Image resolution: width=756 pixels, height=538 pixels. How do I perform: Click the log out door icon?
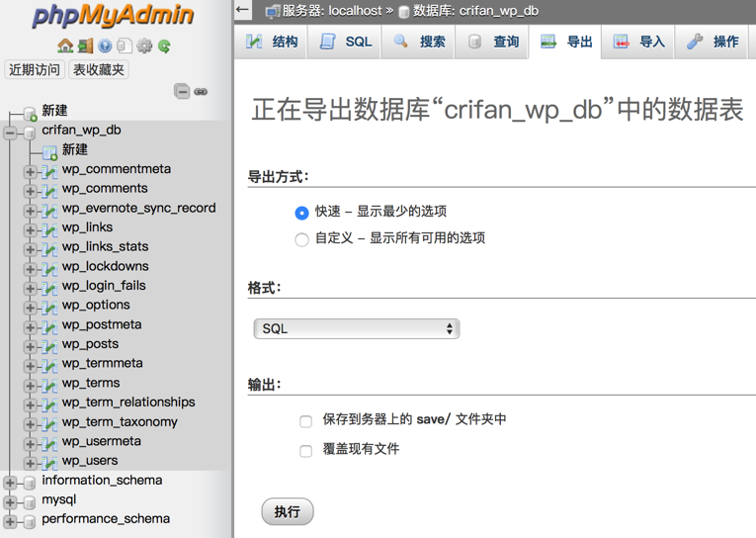pos(85,45)
